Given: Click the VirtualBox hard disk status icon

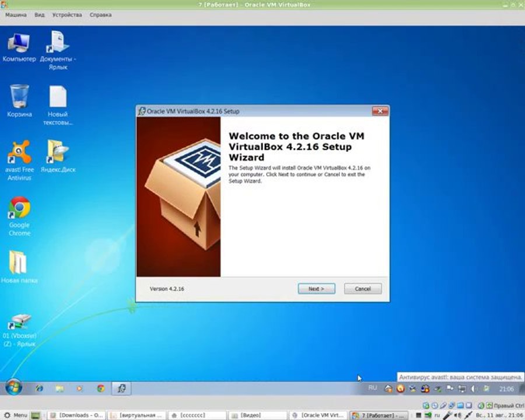Looking at the screenshot, I should coord(426,405).
